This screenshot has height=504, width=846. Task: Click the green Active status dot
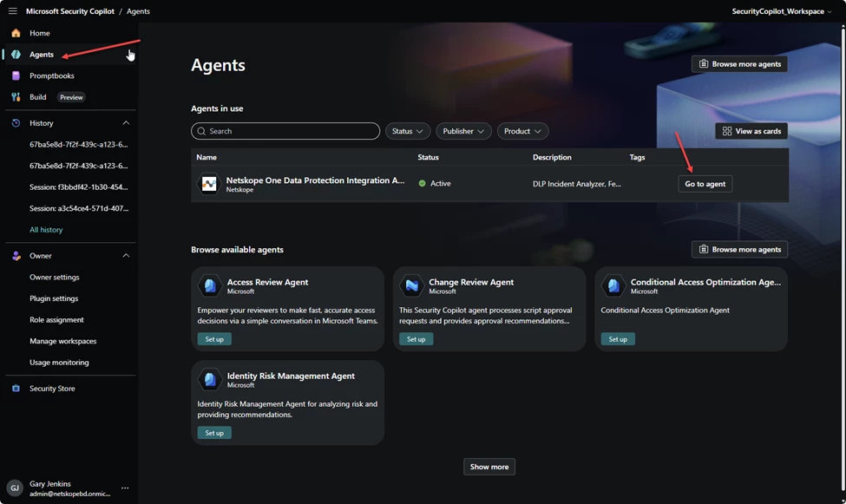coord(422,183)
